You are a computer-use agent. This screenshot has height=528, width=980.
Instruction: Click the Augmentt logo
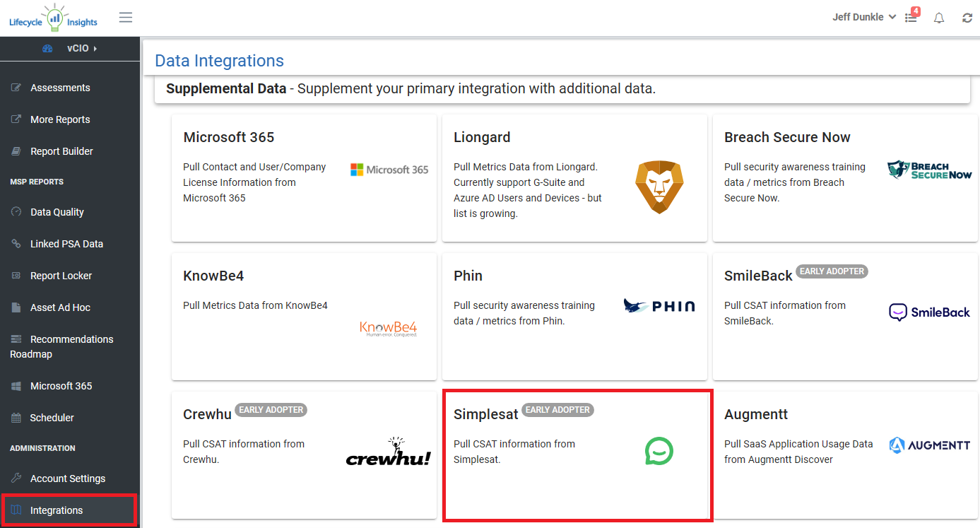pyautogui.click(x=930, y=445)
